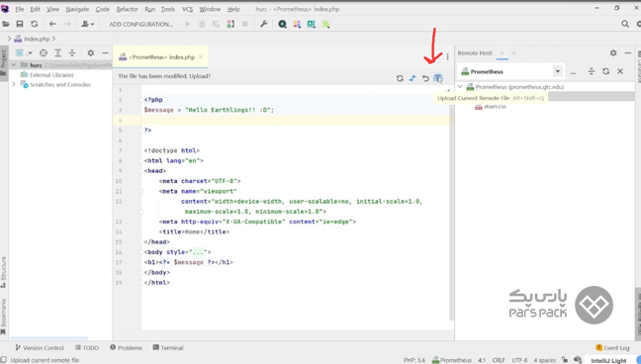
Task: Open the Event Log
Action: pyautogui.click(x=612, y=348)
